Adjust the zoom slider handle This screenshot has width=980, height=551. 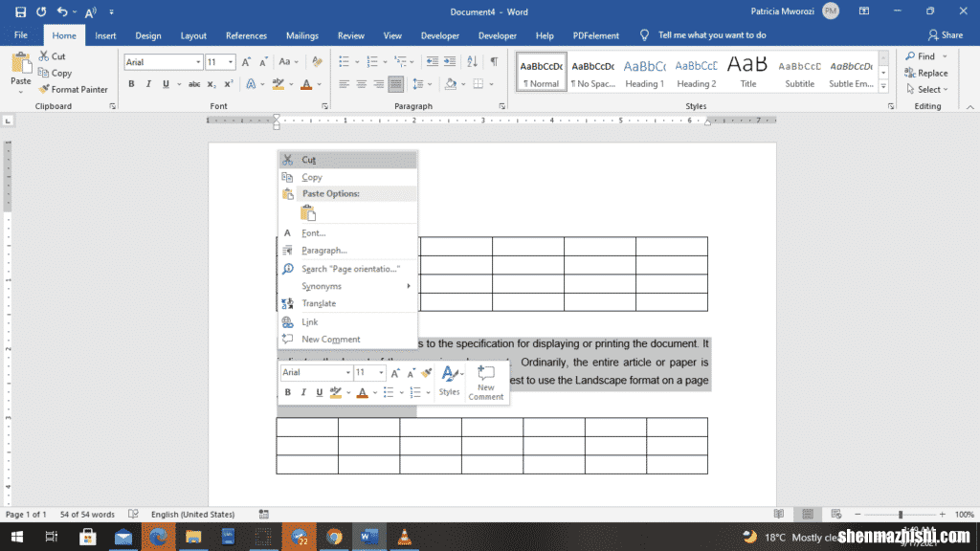(x=900, y=514)
